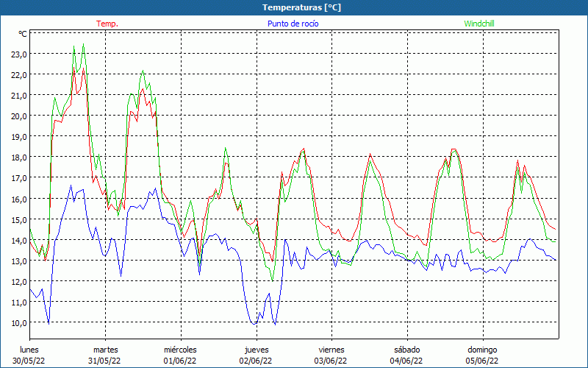Click the 04/06/22 date label

click(406, 361)
